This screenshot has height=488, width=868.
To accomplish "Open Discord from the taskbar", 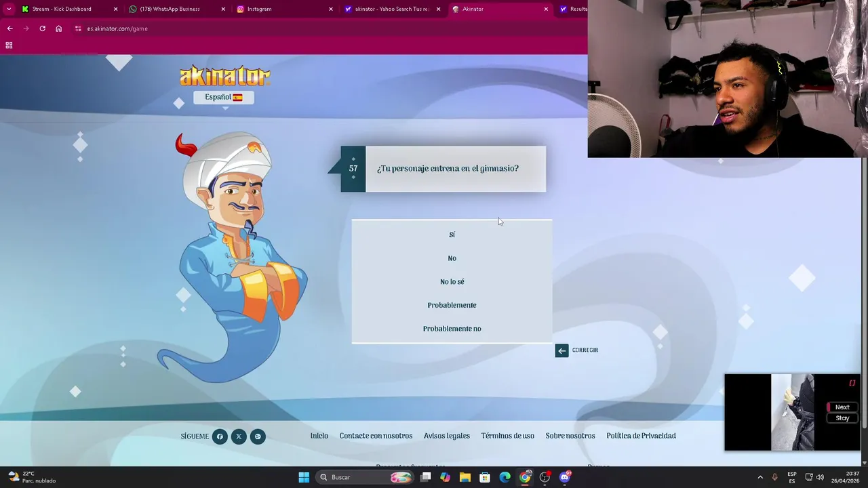I will click(565, 477).
